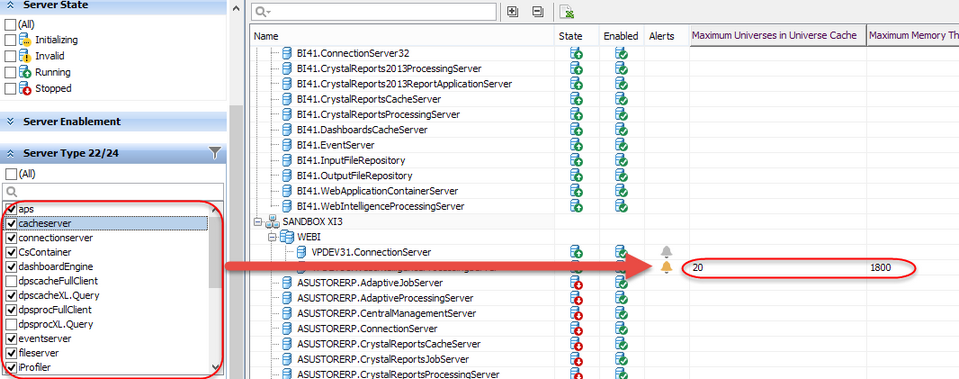Click the server type search field
The image size is (959, 379).
pyautogui.click(x=114, y=192)
